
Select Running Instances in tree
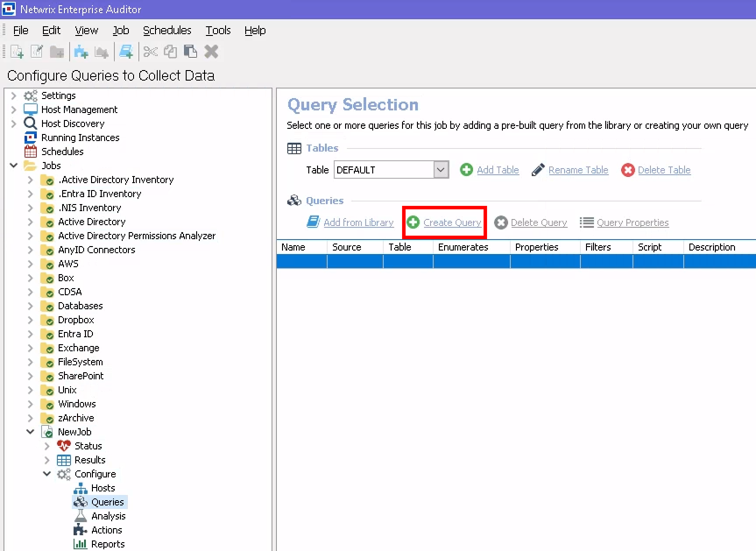point(80,138)
